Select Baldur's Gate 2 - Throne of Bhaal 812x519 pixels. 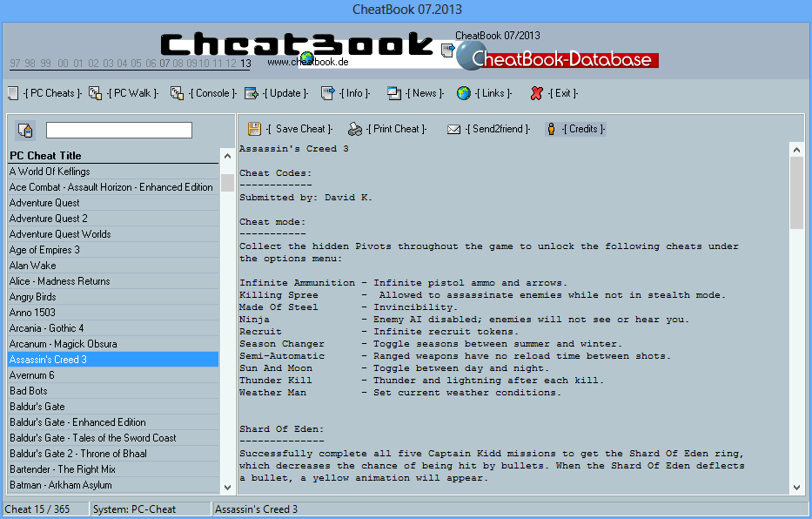[113, 454]
